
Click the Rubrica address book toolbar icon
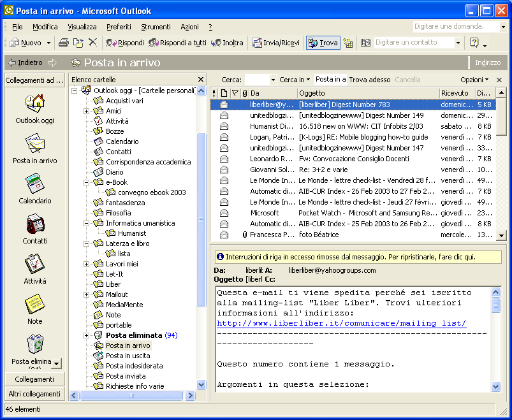click(365, 43)
